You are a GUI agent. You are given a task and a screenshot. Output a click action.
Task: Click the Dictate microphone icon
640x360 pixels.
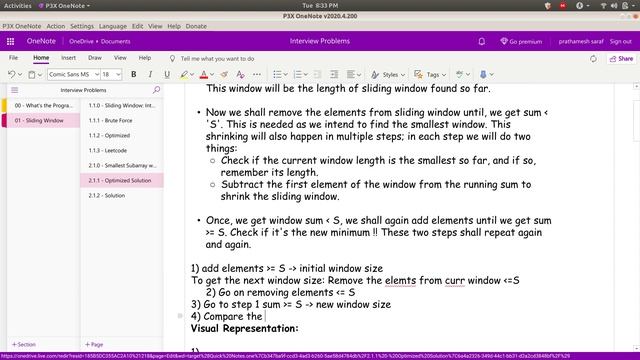[483, 74]
